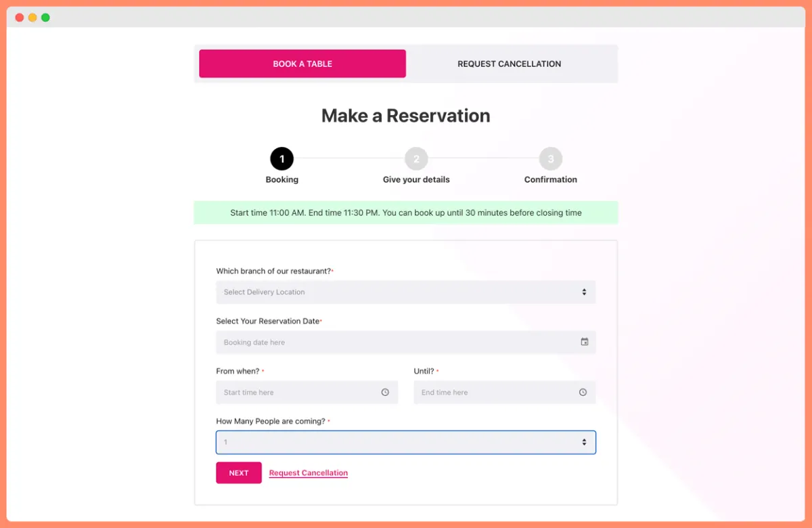Click the green opening hours notice text

pyautogui.click(x=406, y=213)
